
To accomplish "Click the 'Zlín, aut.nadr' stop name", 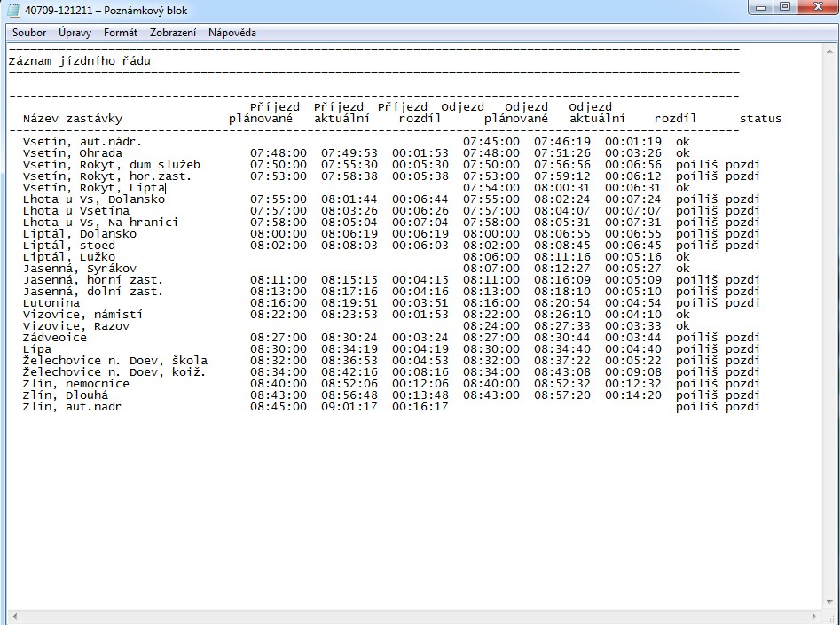I will point(72,407).
